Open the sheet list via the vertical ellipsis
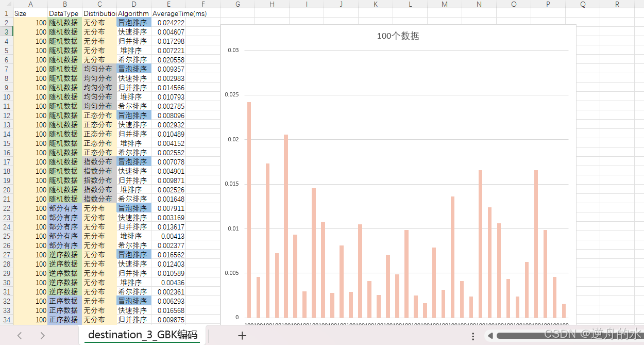This screenshot has width=644, height=345. [473, 335]
